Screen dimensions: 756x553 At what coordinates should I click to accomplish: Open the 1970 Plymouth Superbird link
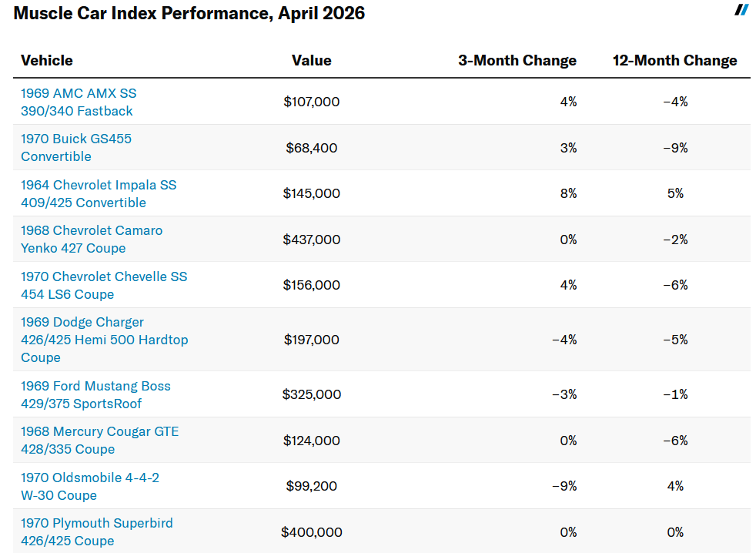tap(96, 531)
